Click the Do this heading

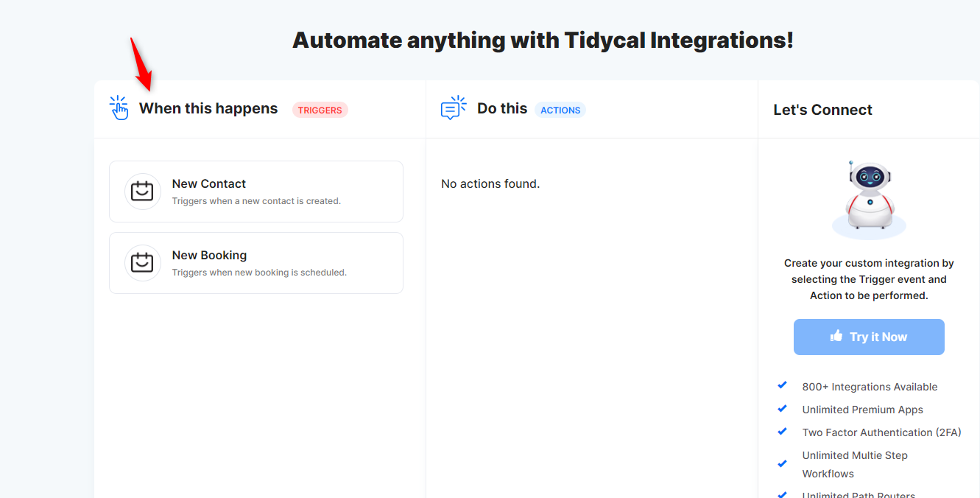502,108
